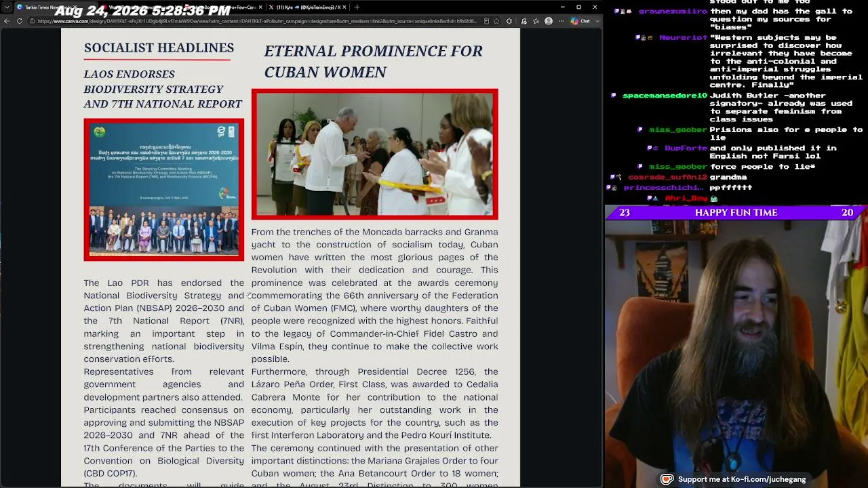Open the browser profile avatar
This screenshot has width=868, height=488.
(x=549, y=21)
